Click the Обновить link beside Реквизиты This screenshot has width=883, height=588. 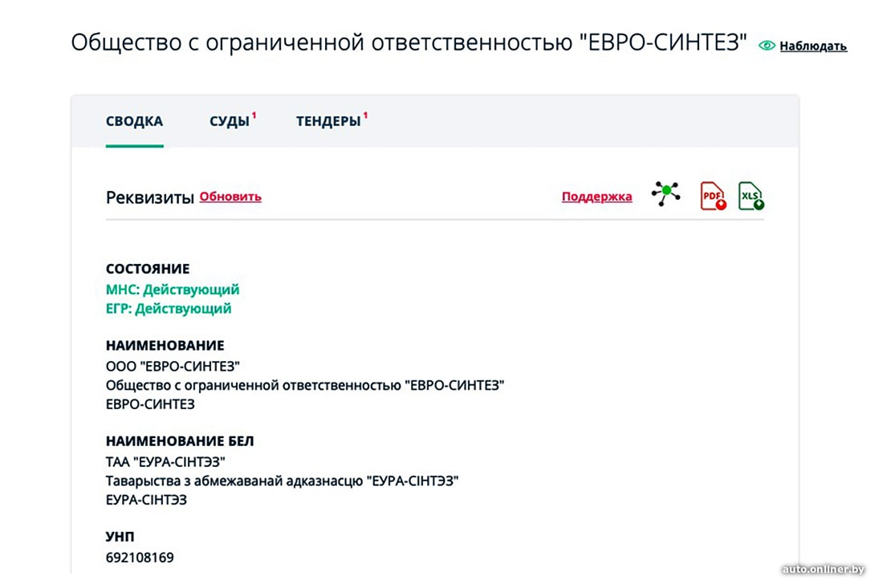point(230,197)
